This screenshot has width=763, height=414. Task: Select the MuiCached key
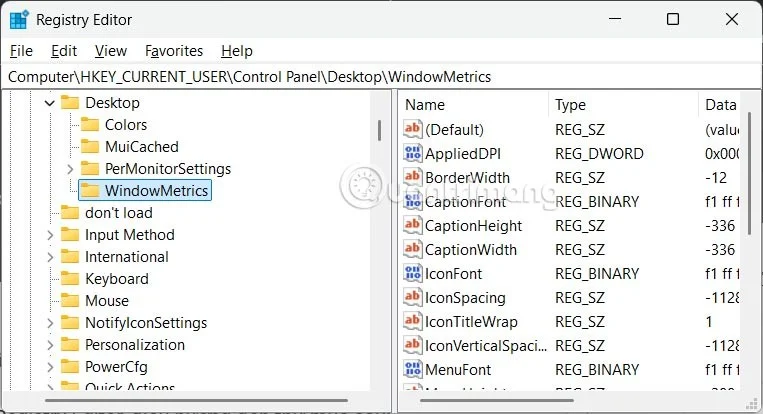click(x=142, y=146)
